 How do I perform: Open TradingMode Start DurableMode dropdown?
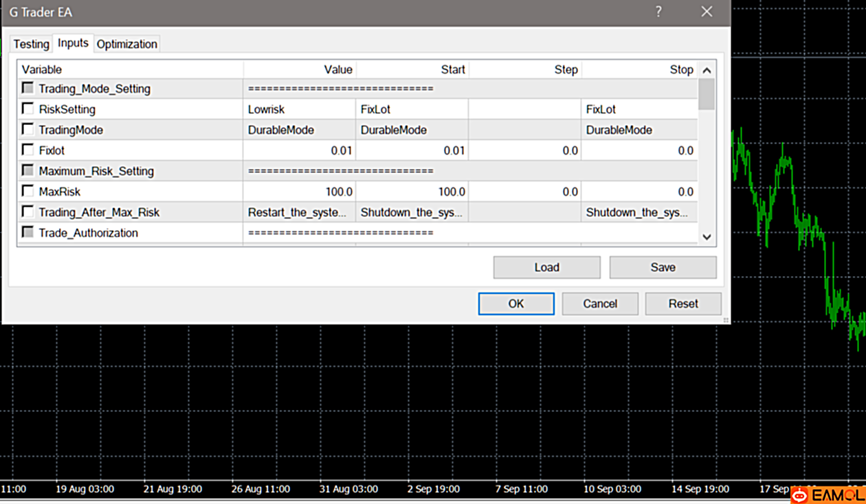point(412,130)
